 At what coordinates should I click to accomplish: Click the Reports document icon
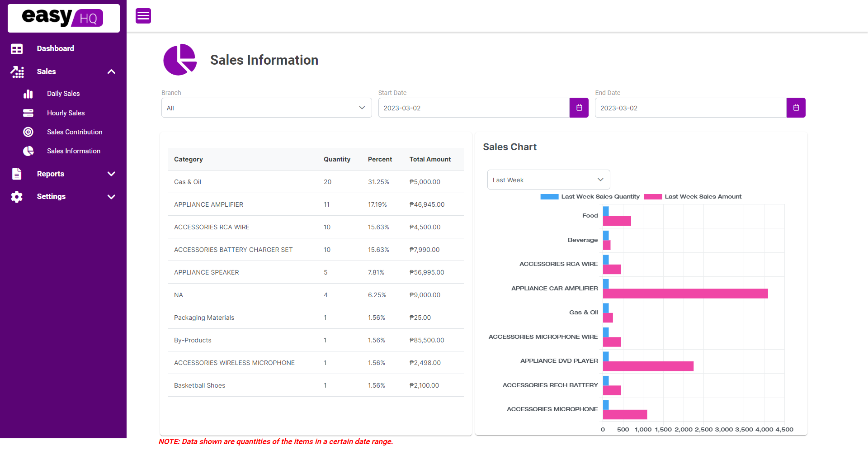17,174
